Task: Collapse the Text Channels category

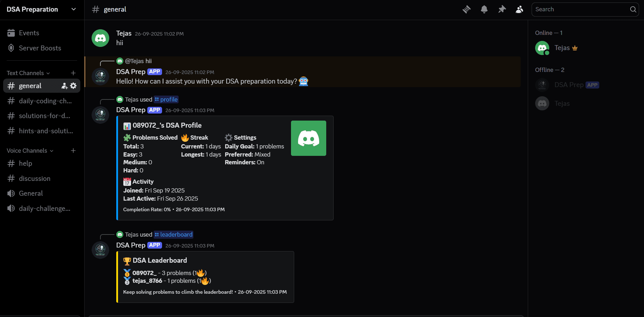Action: click(28, 73)
